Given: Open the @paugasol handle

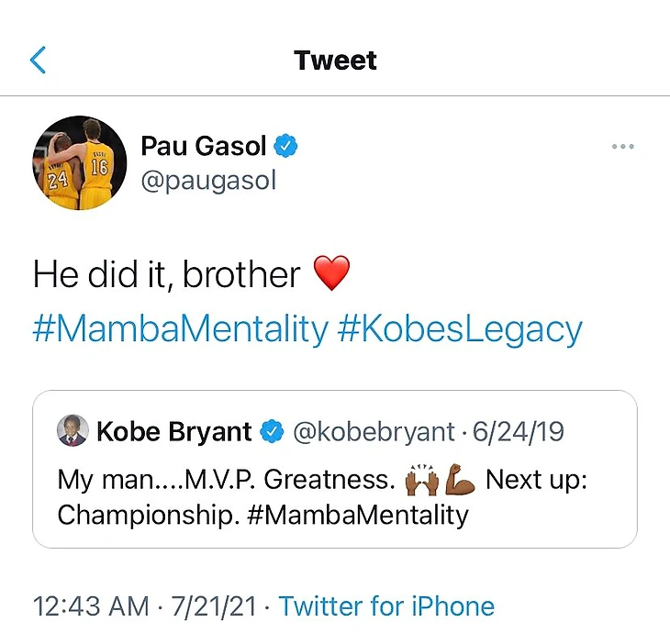Looking at the screenshot, I should tap(208, 180).
